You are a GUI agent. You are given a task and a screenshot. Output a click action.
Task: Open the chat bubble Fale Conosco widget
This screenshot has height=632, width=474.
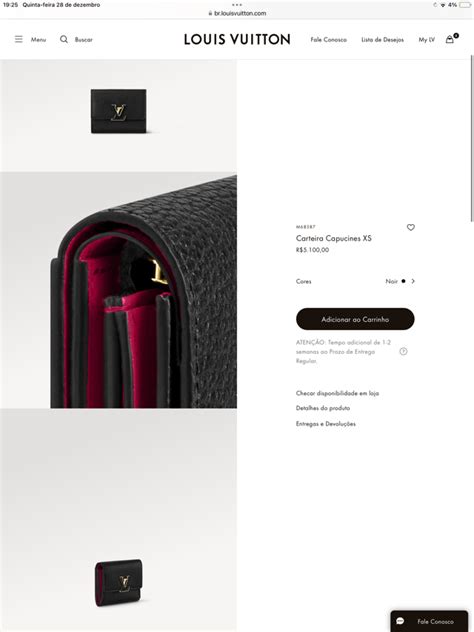[x=429, y=621]
